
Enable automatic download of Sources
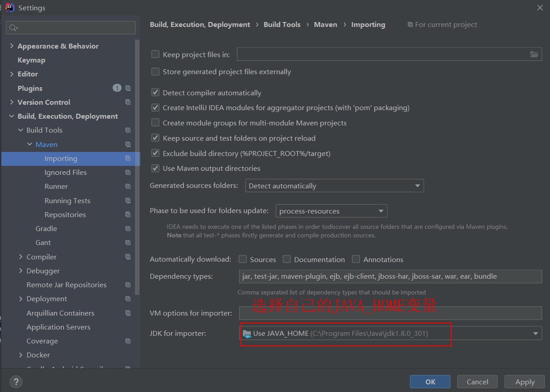click(x=242, y=259)
